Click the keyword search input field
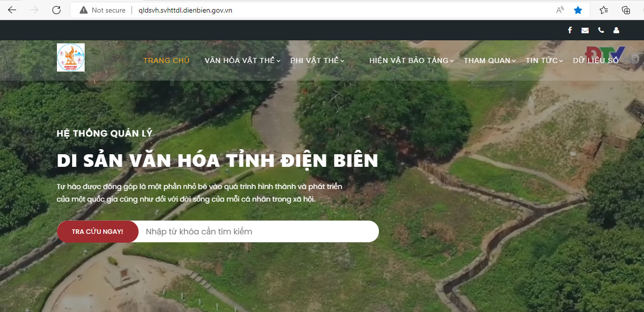Viewport: 644px width, 312px height. pos(257,232)
